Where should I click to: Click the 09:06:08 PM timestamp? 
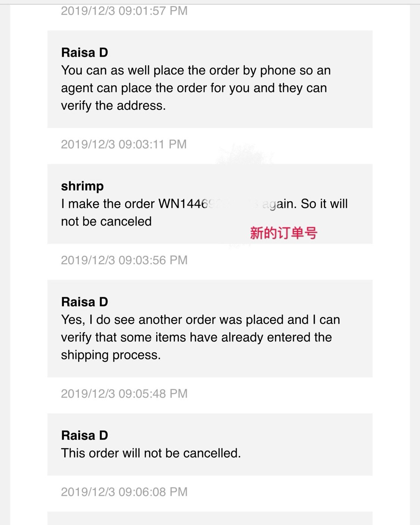[124, 492]
